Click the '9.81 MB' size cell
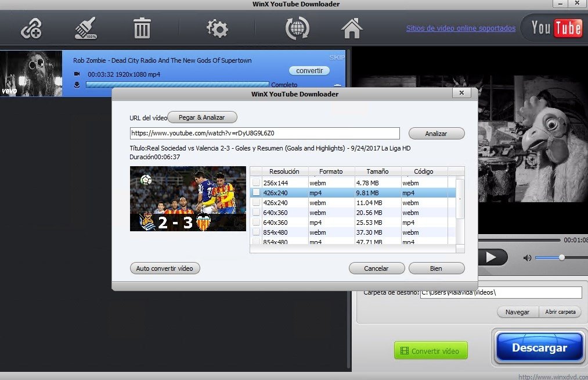This screenshot has width=588, height=380. coord(378,193)
